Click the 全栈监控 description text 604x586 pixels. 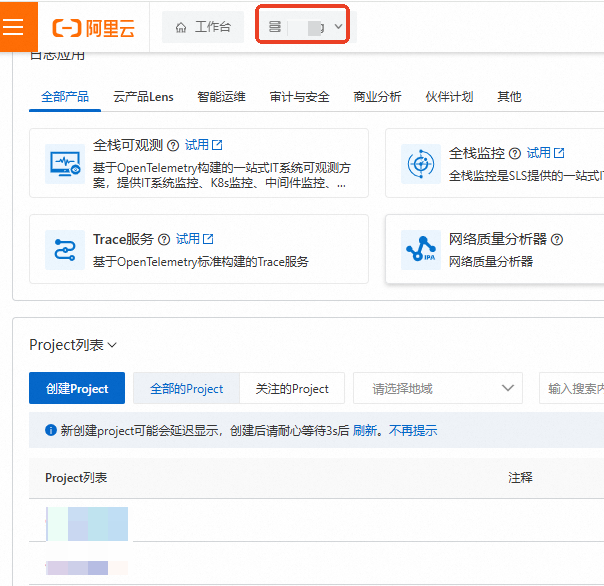pyautogui.click(x=526, y=176)
